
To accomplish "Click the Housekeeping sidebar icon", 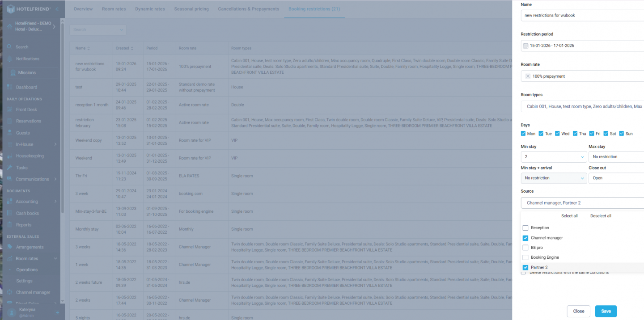I will (10, 156).
